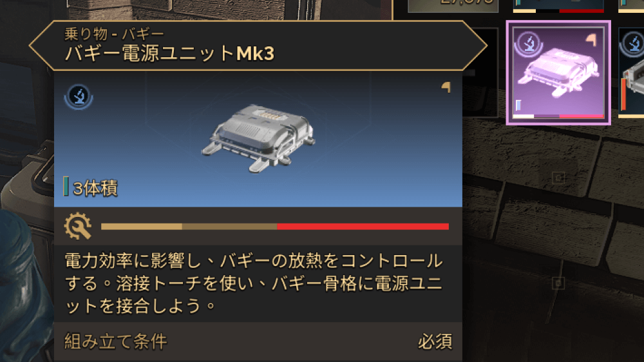Click the microscope icon on right-edge slot
This screenshot has width=644, height=362.
[632, 44]
